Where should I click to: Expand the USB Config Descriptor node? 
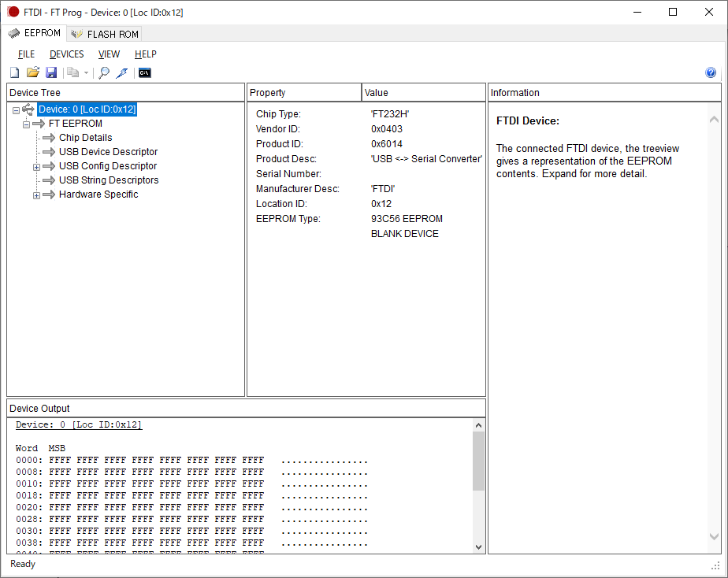point(36,167)
